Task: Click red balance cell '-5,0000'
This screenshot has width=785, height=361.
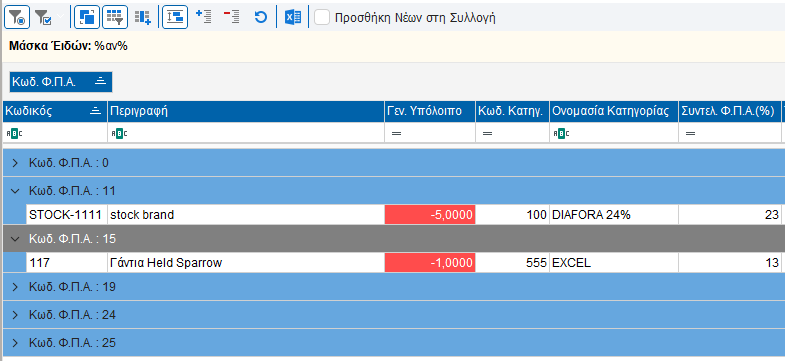Action: pyautogui.click(x=430, y=215)
